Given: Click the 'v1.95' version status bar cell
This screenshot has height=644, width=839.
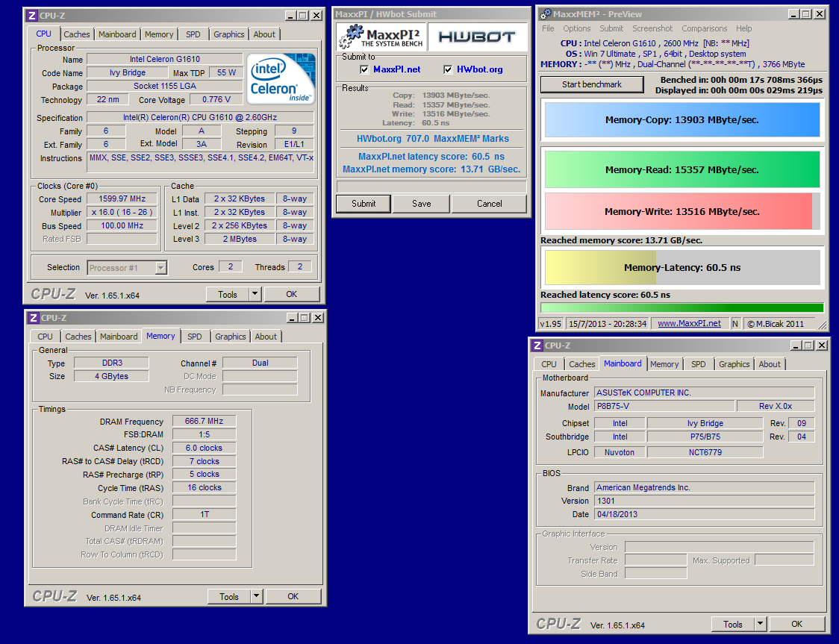Looking at the screenshot, I should click(x=551, y=324).
